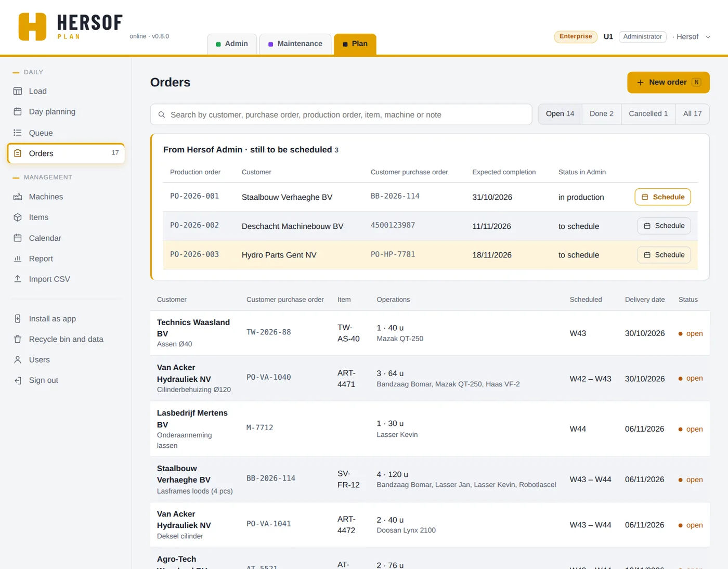Click Deschacht Machinebouw BV customer
The height and width of the screenshot is (569, 728).
click(292, 226)
